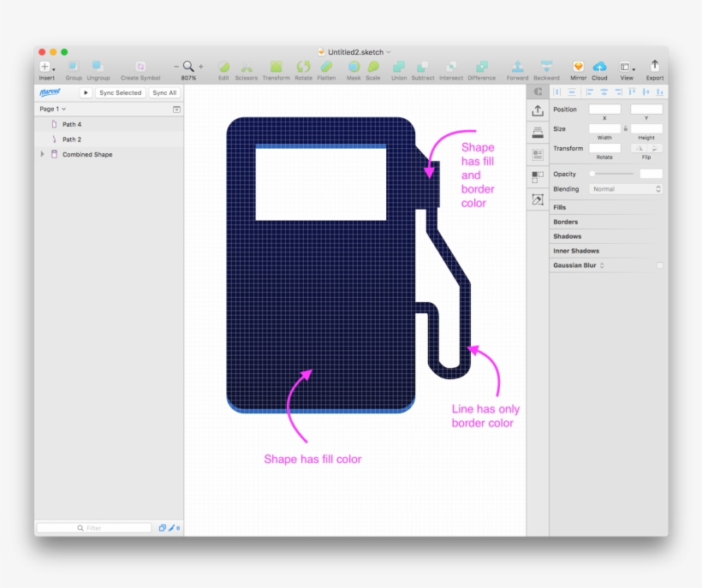
Task: Toggle horizontal flip in Transform section
Action: pyautogui.click(x=640, y=148)
